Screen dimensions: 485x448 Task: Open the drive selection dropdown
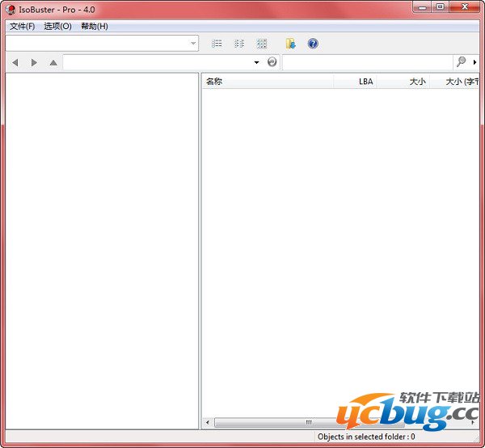click(x=193, y=44)
